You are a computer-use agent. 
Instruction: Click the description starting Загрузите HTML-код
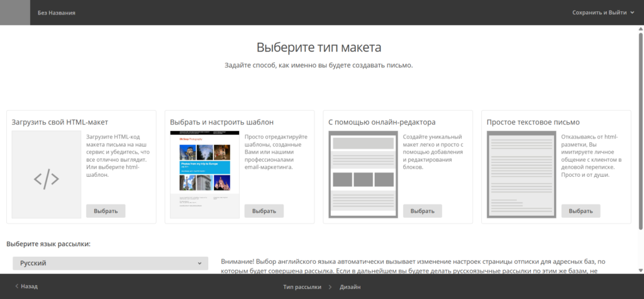pyautogui.click(x=117, y=156)
